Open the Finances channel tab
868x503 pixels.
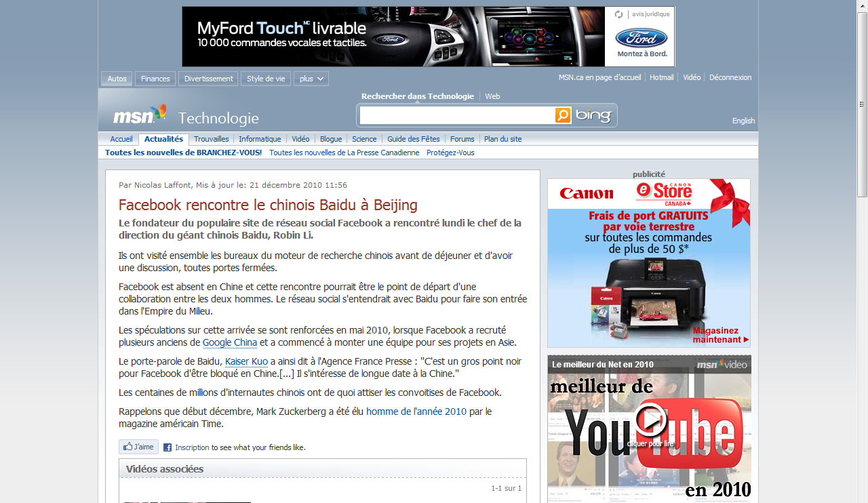[155, 79]
